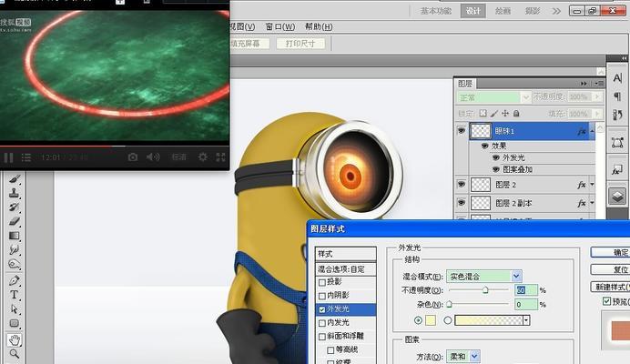Screen dimensions: 630x364
Task: Click the lock all padlock icon
Action: [516, 114]
